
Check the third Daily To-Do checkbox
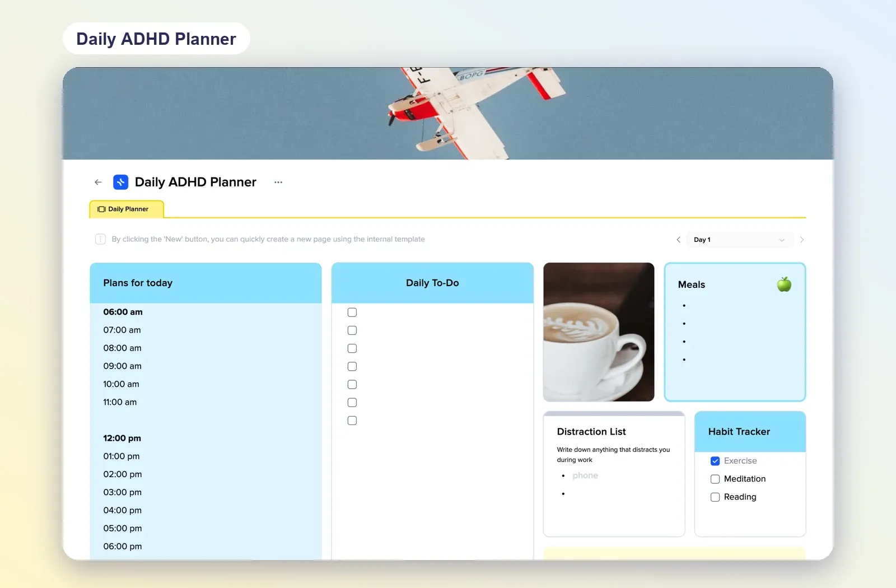tap(352, 348)
